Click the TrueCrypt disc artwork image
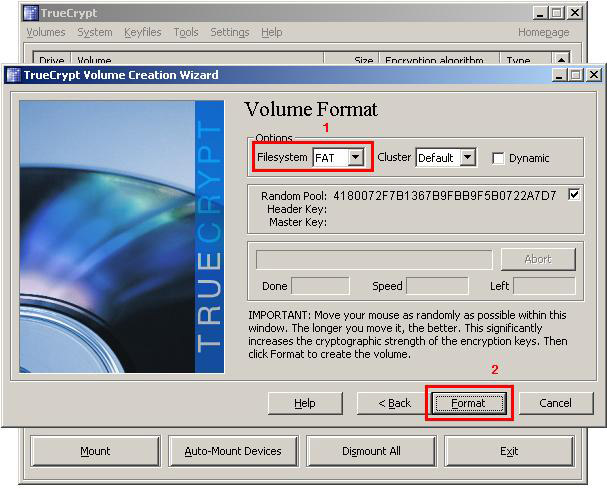This screenshot has width=607, height=489. pos(122,237)
